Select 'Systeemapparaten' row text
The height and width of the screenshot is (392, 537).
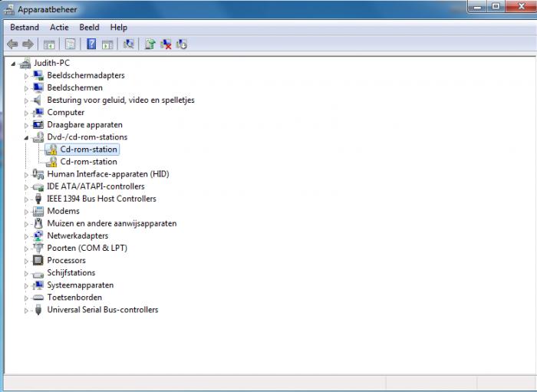[81, 285]
